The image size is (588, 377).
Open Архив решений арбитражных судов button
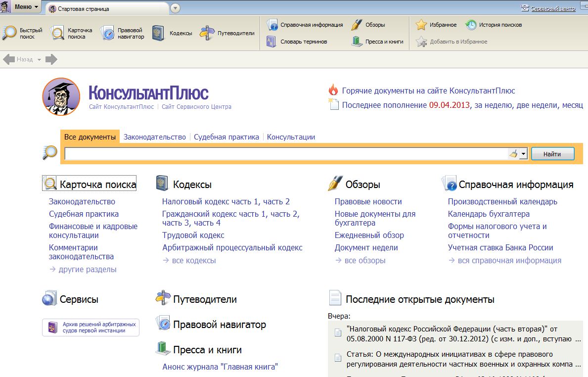click(x=91, y=328)
